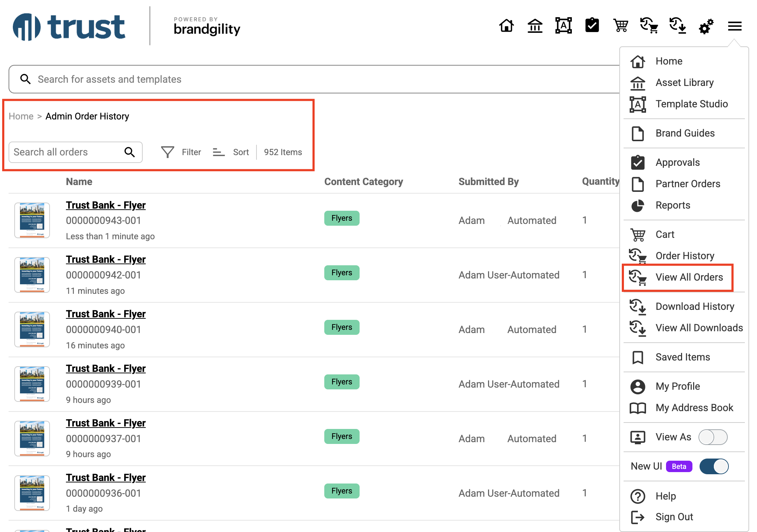Open Asset Library icon in top toolbar
Viewport: 757px width, 532px height.
[x=535, y=26]
